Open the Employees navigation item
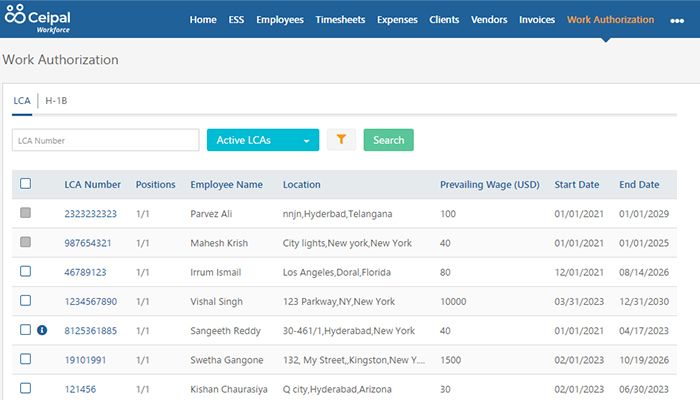This screenshot has height=400, width=700. 280,19
